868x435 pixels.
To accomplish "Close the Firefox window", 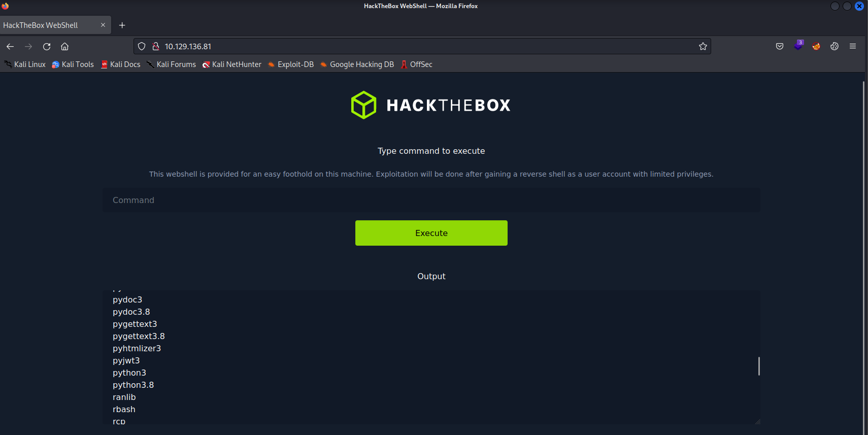I will tap(859, 6).
